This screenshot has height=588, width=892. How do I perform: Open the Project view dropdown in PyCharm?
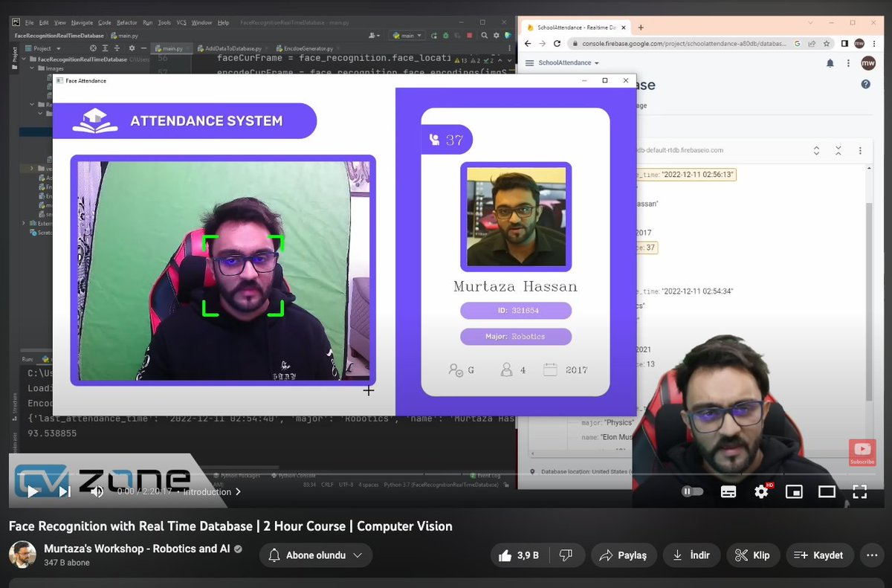click(42, 48)
